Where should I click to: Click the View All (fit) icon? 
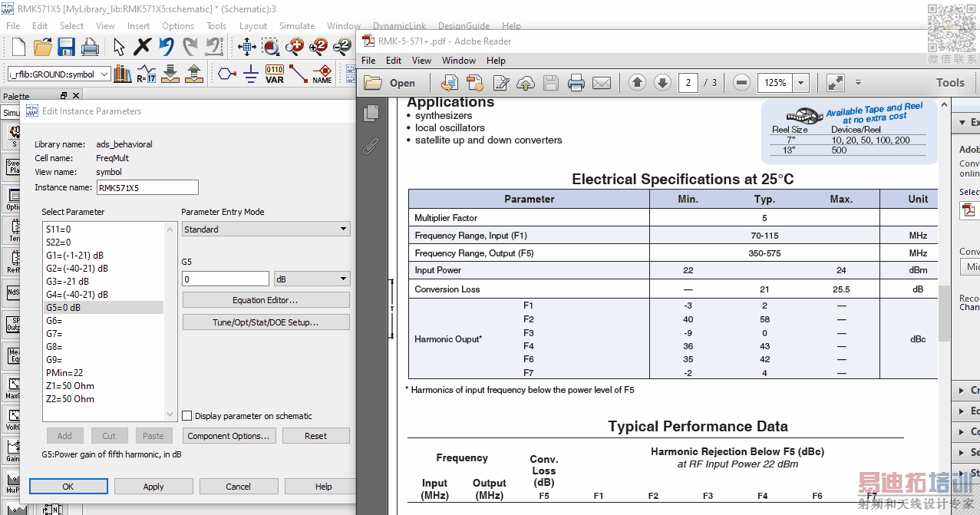246,48
